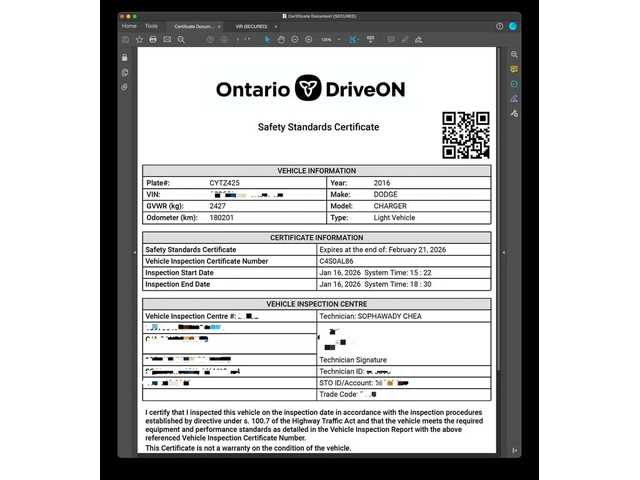This screenshot has height=480, width=640.
Task: Click the Print icon in toolbar
Action: point(153,39)
